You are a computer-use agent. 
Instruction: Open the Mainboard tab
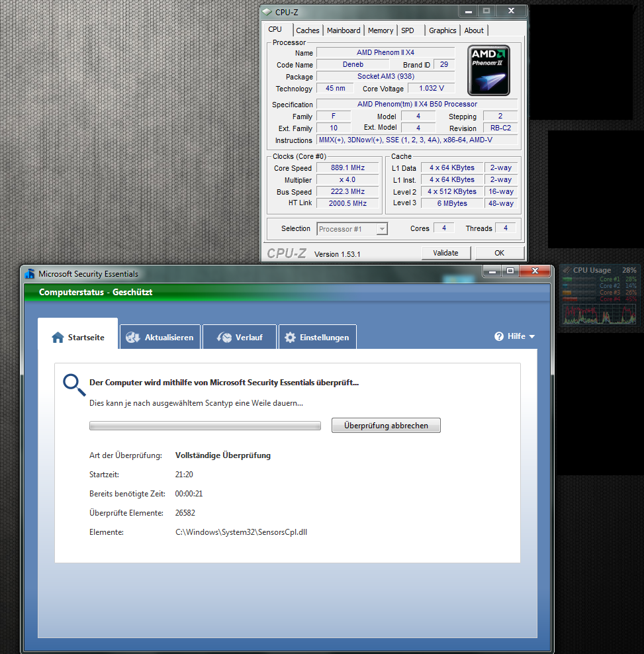click(x=344, y=30)
